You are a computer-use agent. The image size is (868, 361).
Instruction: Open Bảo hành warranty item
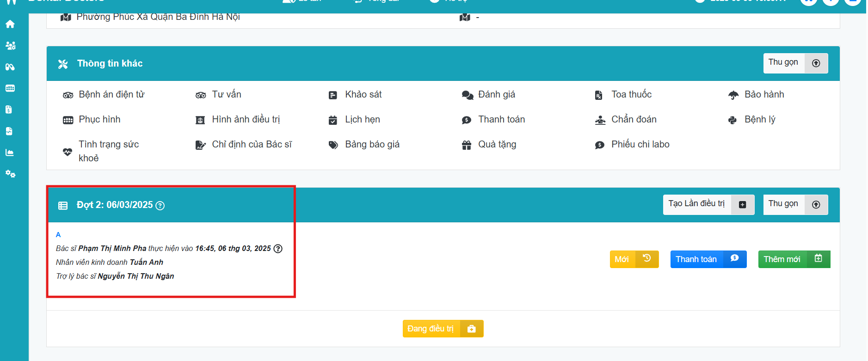tap(763, 95)
